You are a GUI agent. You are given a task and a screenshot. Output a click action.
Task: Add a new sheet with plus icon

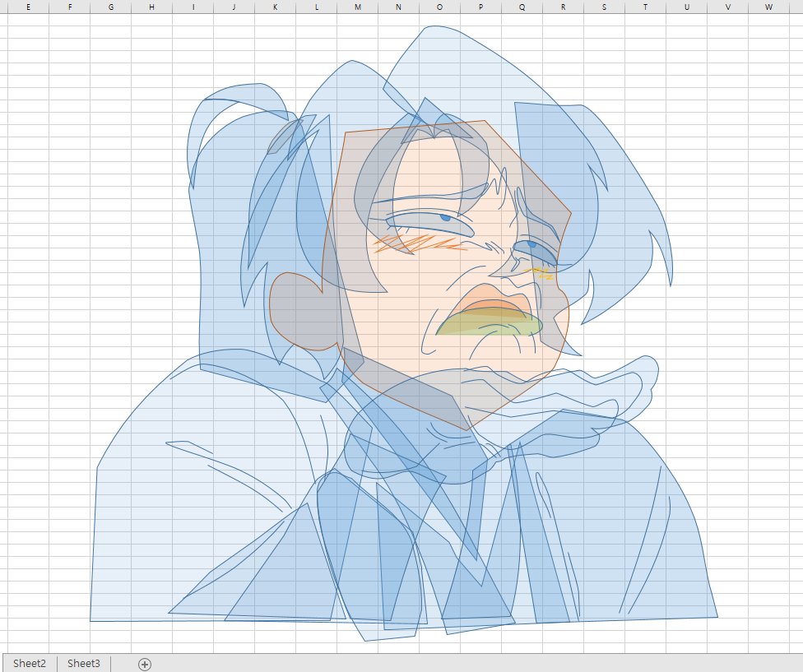click(145, 665)
